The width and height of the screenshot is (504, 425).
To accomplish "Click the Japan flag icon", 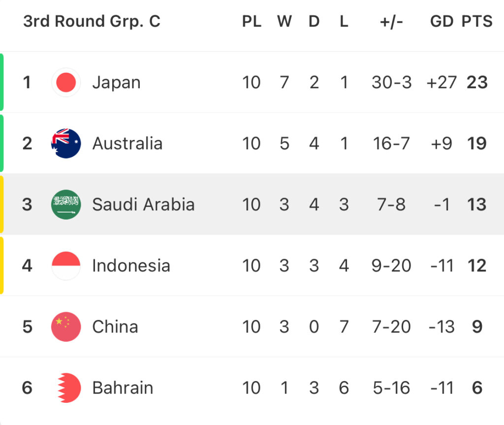I will (x=66, y=82).
